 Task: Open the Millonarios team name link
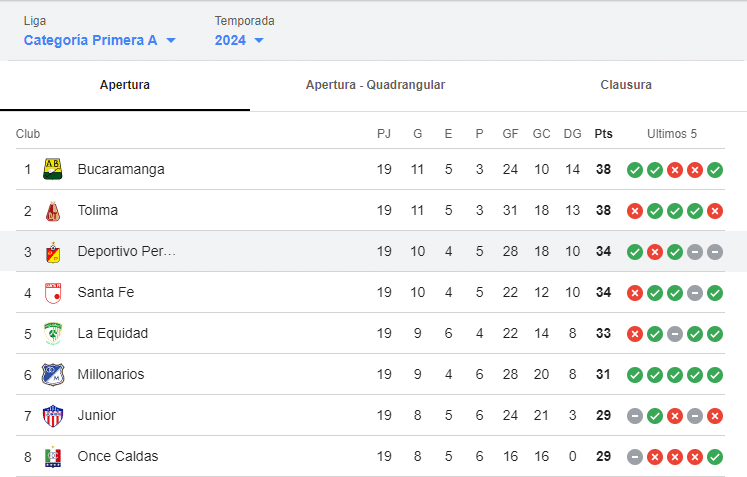pos(111,374)
